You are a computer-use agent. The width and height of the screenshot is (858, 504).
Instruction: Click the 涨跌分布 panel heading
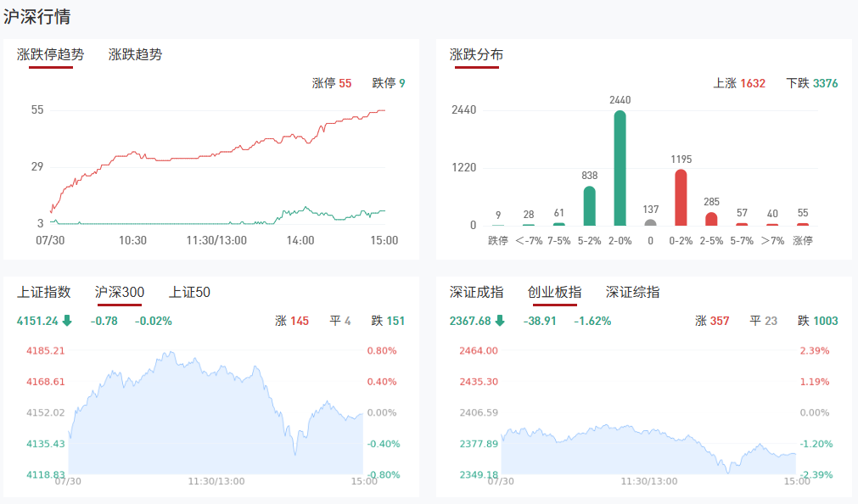(476, 54)
